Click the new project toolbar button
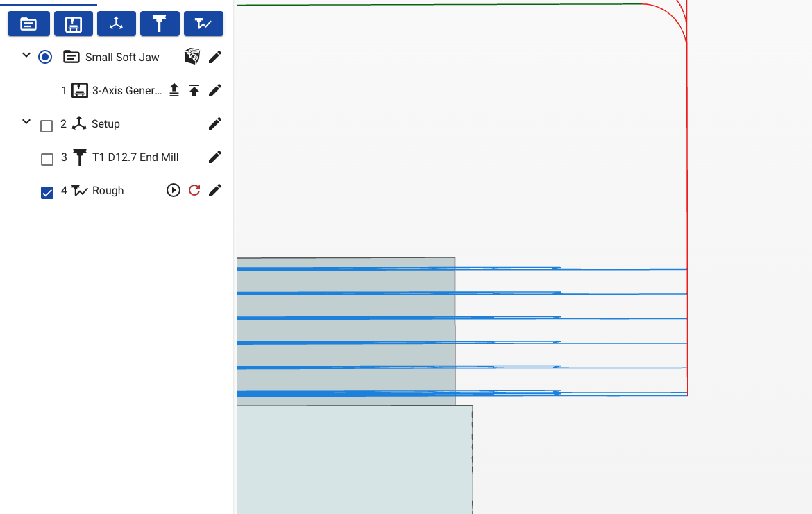812x514 pixels. [28, 24]
